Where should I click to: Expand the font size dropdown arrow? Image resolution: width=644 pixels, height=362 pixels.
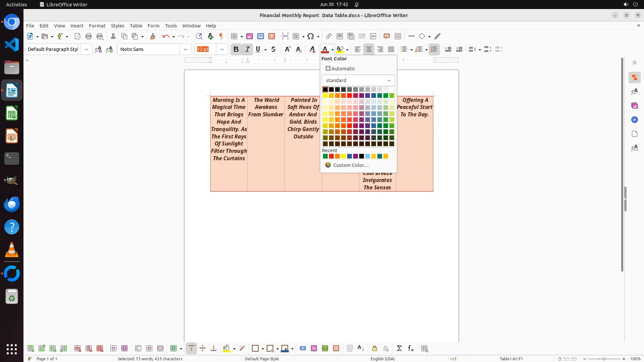[222, 49]
